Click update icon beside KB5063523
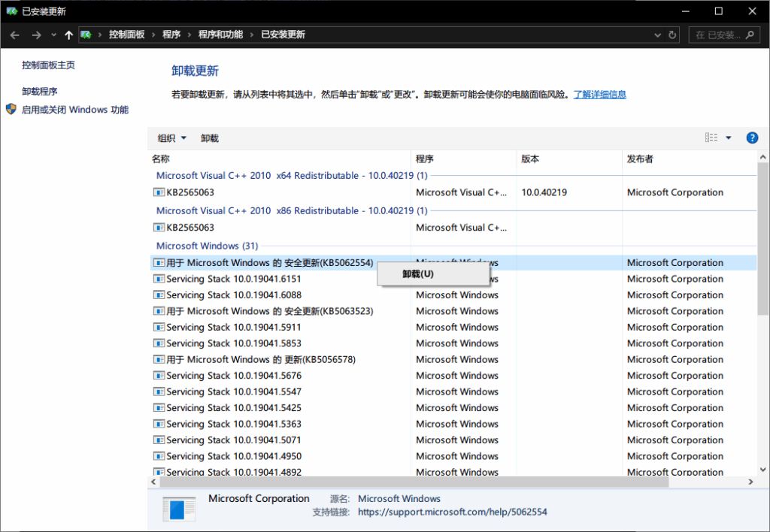770x532 pixels. pyautogui.click(x=159, y=311)
